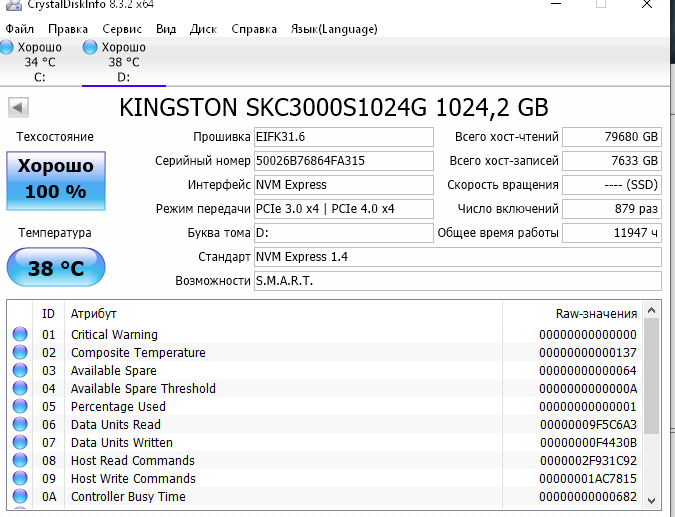Click status icon for Available Spare row
Viewport: 675px width, 517px height.
pos(20,371)
